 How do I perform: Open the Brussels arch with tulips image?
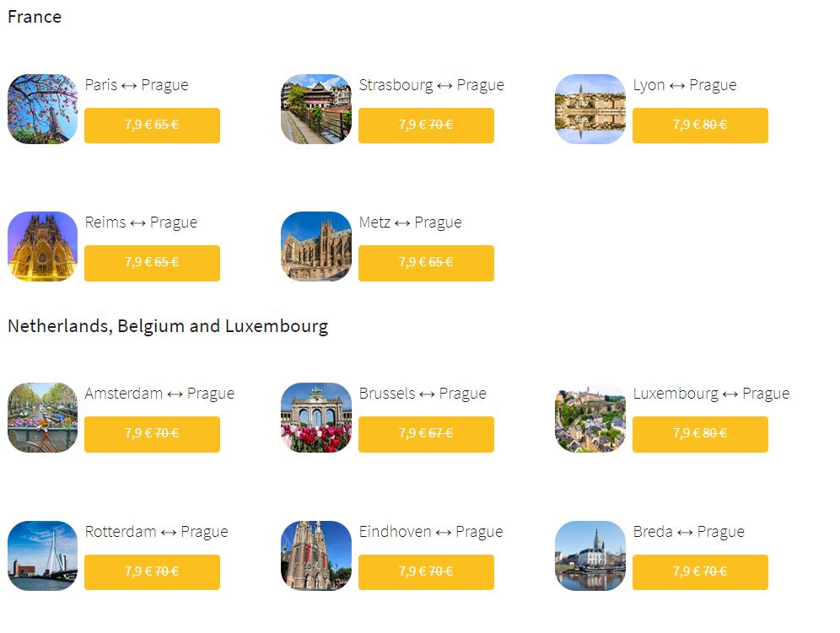pyautogui.click(x=316, y=418)
